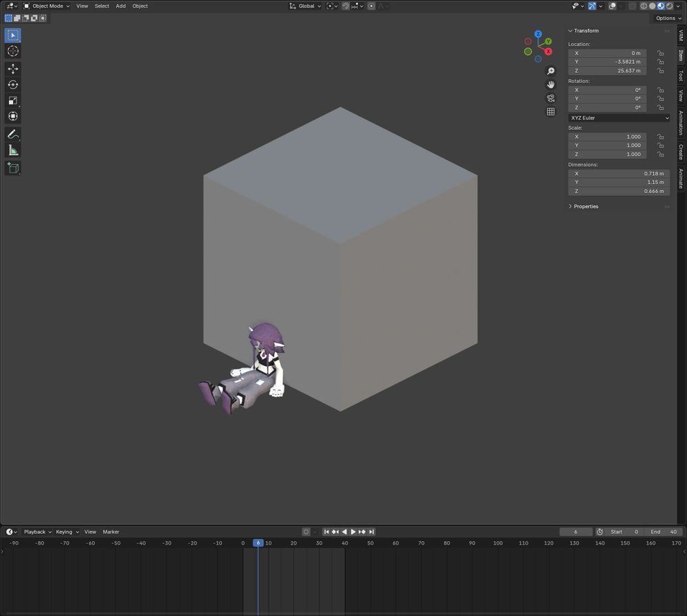Select the Scale tool
687x616 pixels.
[x=12, y=100]
